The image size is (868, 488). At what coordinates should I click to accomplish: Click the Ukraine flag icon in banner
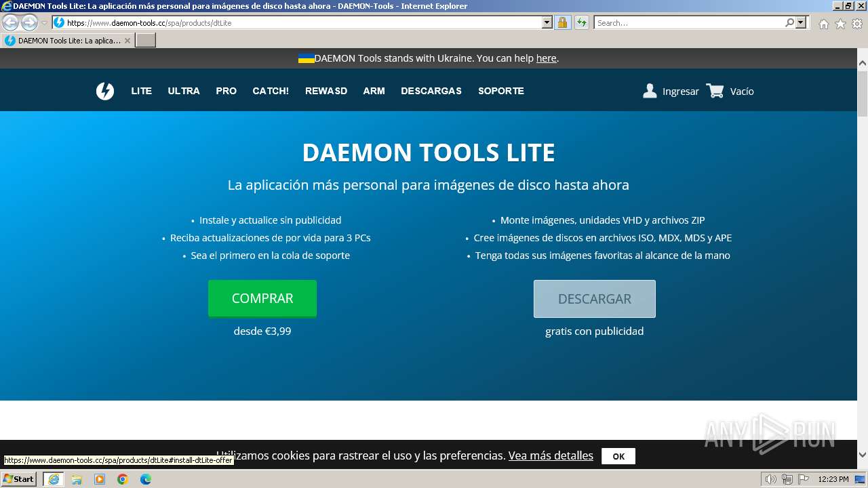(306, 58)
